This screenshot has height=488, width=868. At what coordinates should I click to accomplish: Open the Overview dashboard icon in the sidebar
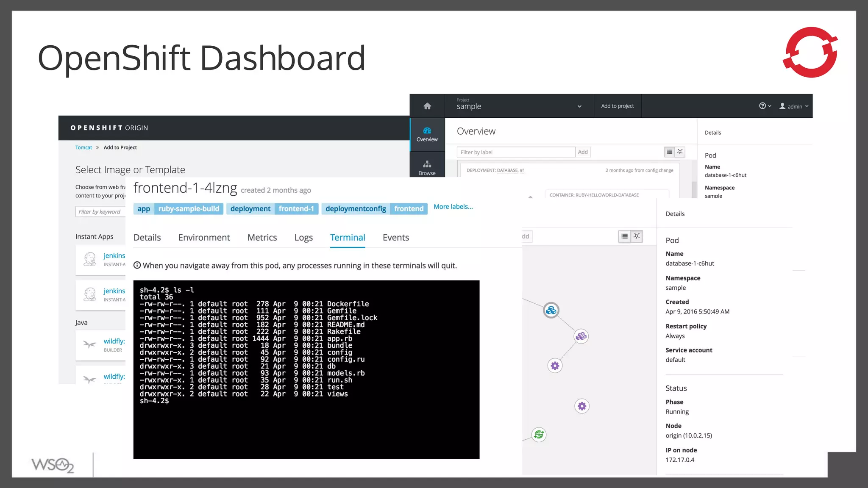click(x=427, y=134)
